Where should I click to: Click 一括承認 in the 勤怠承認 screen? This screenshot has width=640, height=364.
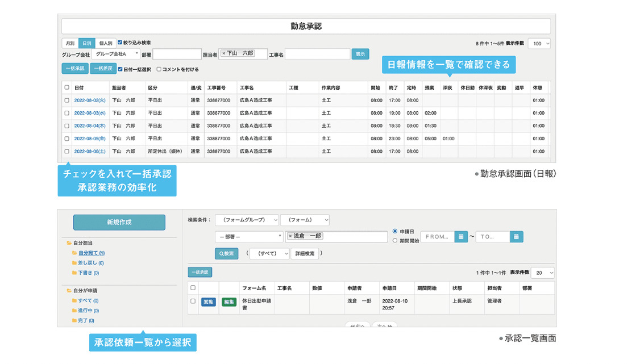tap(75, 69)
